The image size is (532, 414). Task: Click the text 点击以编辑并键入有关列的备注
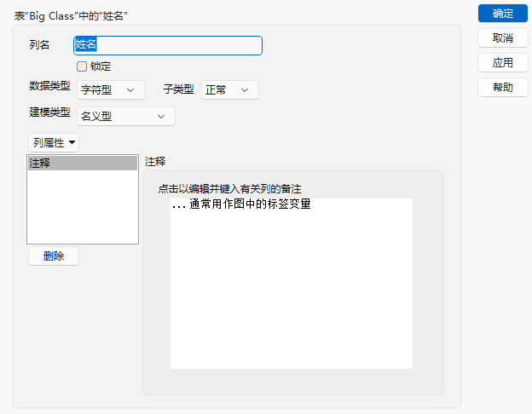tap(229, 189)
